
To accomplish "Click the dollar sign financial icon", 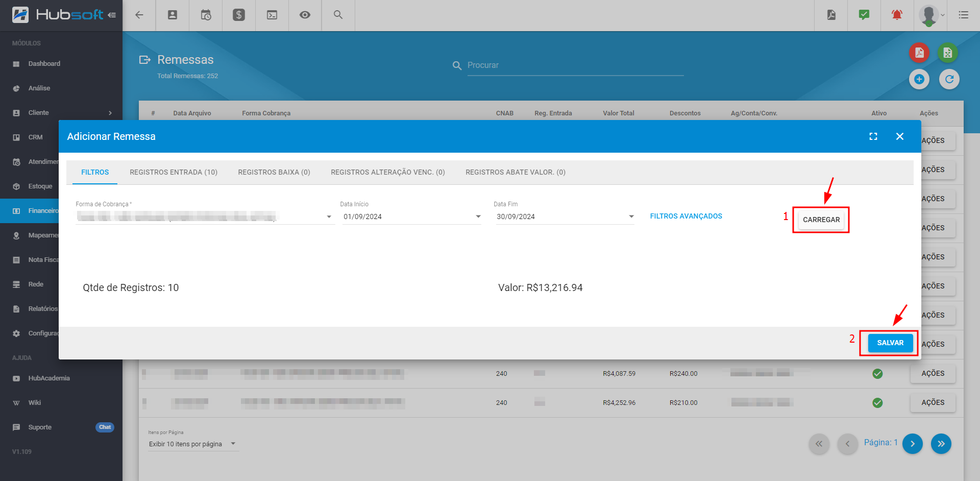I will pyautogui.click(x=239, y=15).
